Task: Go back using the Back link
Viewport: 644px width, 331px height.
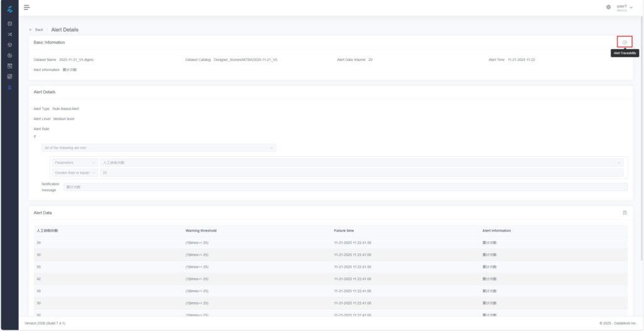Action: tap(36, 30)
